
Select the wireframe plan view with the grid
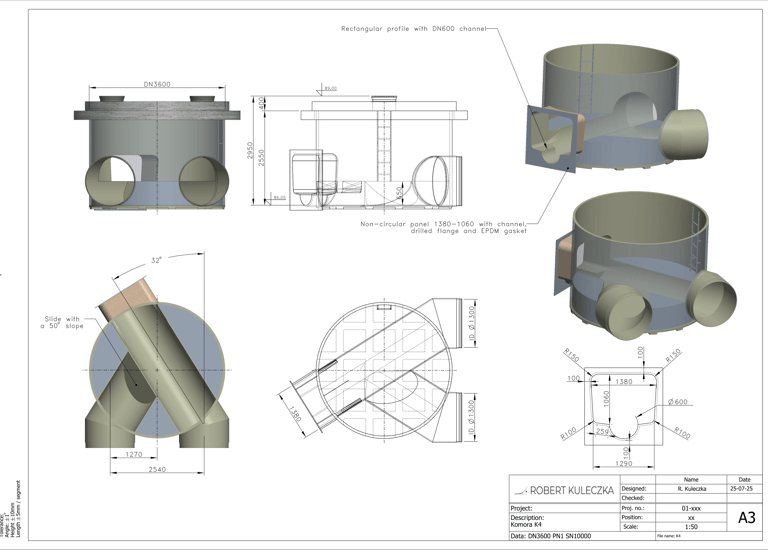377,370
